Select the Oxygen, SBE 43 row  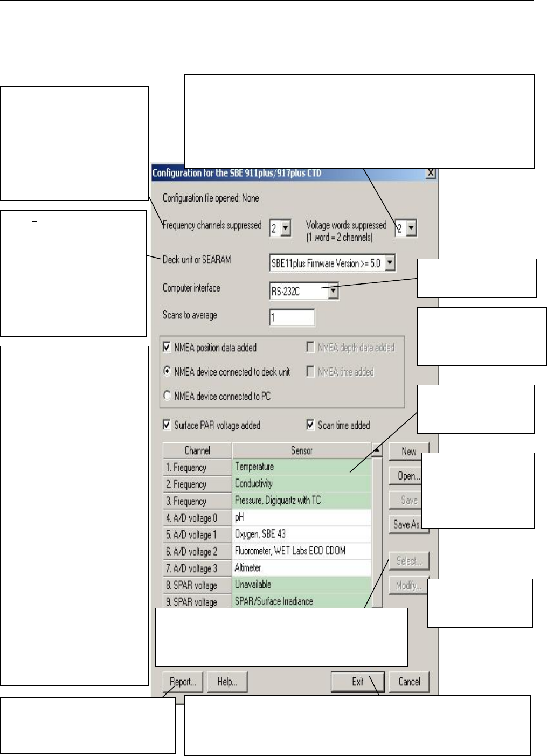302,535
